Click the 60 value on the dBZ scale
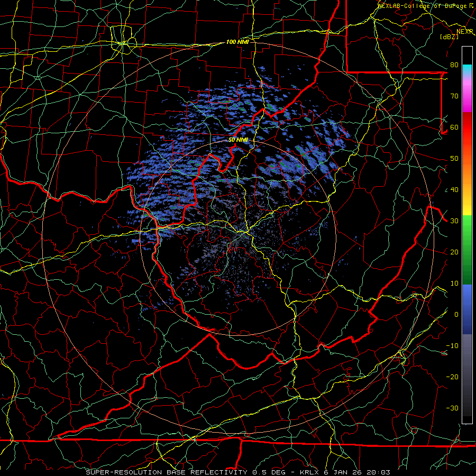Viewport: 476px width, 476px height. coord(454,127)
